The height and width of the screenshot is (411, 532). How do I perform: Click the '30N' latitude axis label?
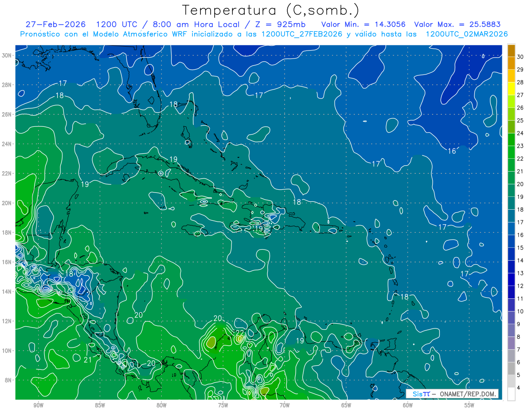coord(7,55)
